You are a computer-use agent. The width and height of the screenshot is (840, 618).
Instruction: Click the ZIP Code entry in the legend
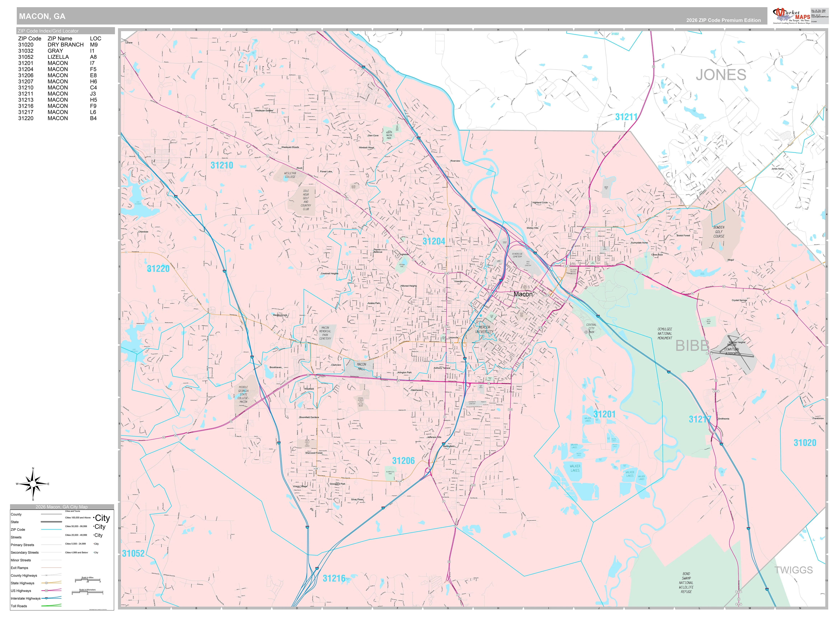[36, 530]
